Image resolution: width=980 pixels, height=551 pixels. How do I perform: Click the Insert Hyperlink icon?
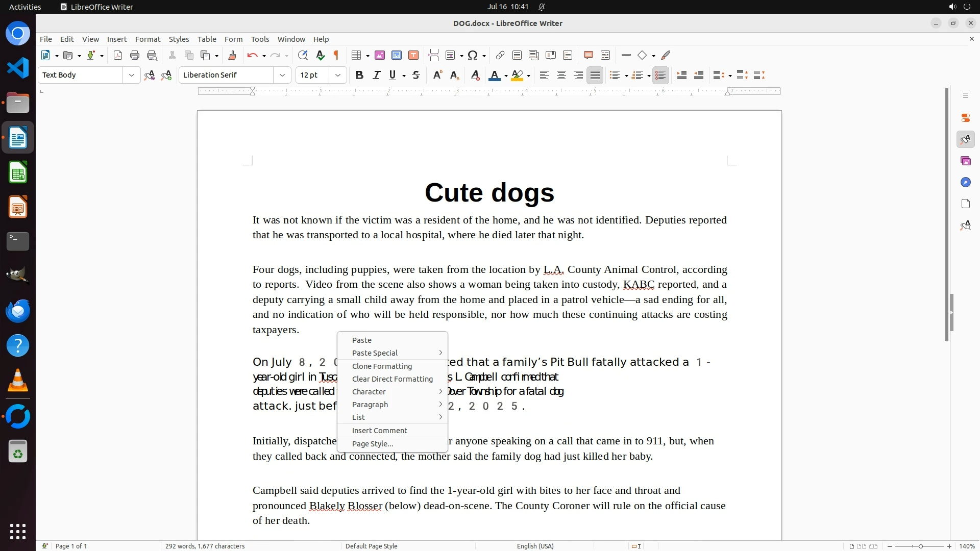coord(500,56)
